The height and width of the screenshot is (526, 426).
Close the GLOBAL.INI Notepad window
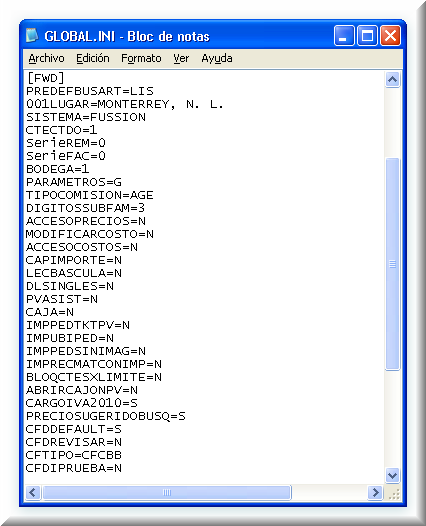click(x=390, y=35)
